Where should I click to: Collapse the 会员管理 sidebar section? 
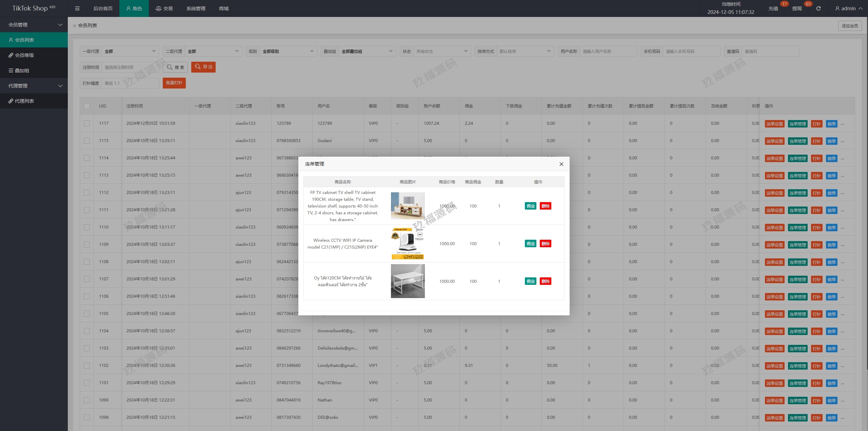[34, 25]
